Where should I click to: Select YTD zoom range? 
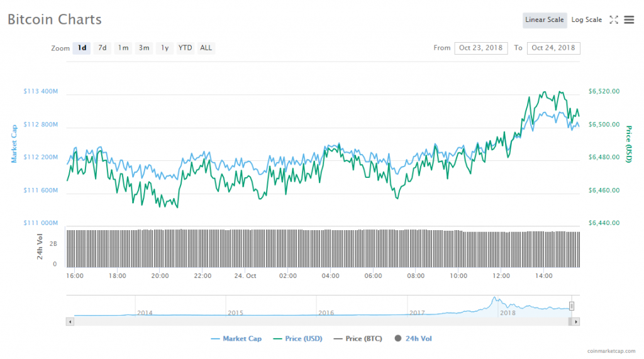(x=185, y=48)
